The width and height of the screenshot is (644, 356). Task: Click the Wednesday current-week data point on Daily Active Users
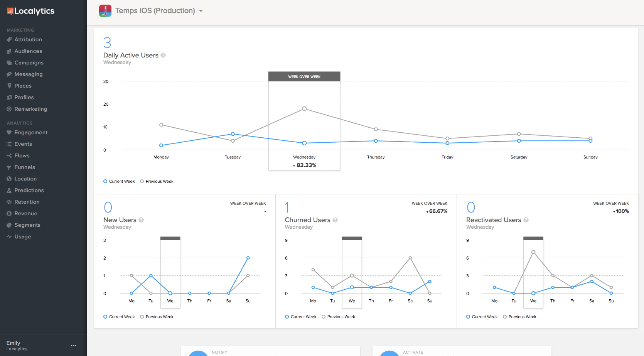304,143
